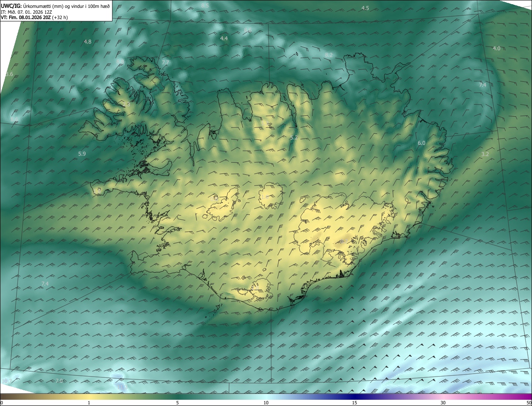The image size is (532, 406).
Task: Click the 4.8 value label on the map
Action: (88, 42)
